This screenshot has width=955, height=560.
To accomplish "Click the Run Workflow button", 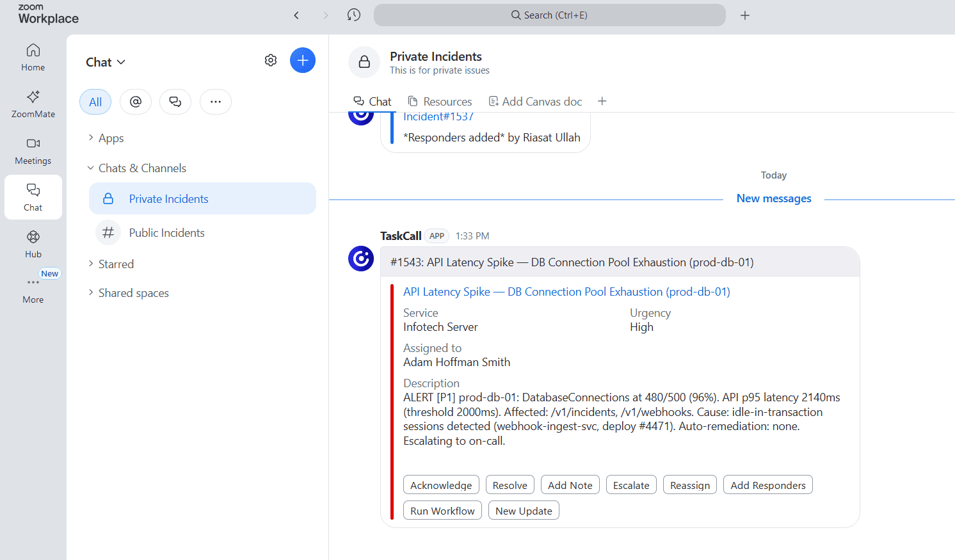I will point(442,511).
